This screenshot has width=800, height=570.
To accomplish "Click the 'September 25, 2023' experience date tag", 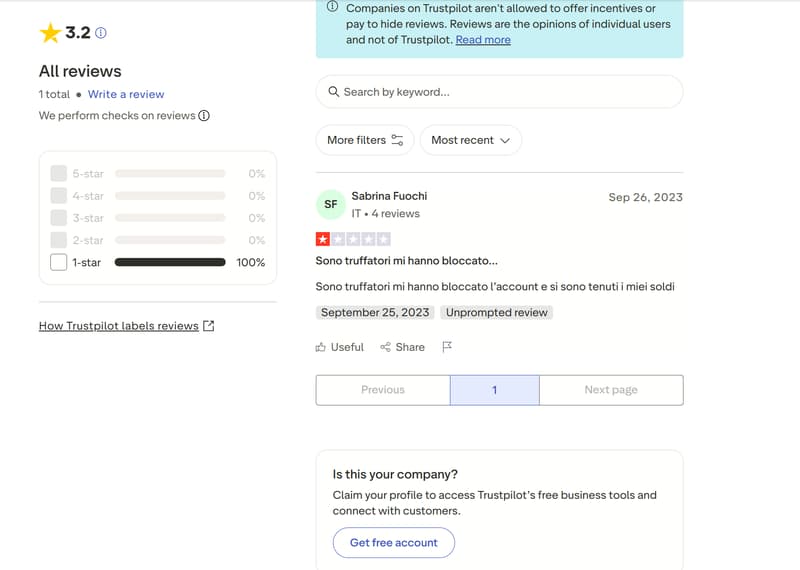I will pos(375,312).
